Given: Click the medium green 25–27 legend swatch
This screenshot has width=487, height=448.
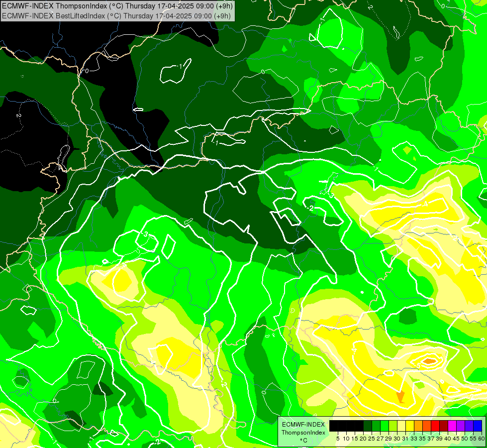Looking at the screenshot, I should pos(376,426).
